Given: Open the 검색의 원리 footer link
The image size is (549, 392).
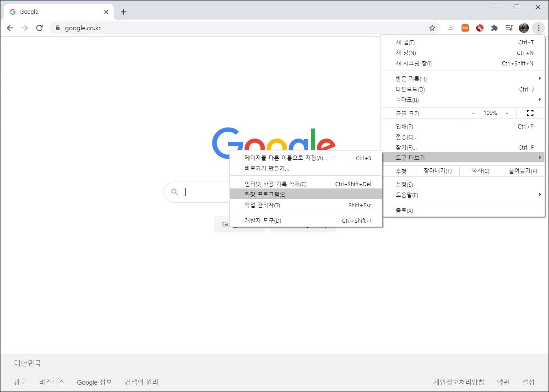Looking at the screenshot, I should click(141, 382).
